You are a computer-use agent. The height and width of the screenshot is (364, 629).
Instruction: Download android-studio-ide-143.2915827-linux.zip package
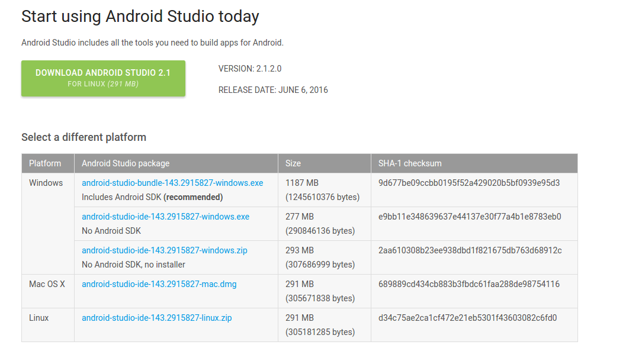point(157,317)
